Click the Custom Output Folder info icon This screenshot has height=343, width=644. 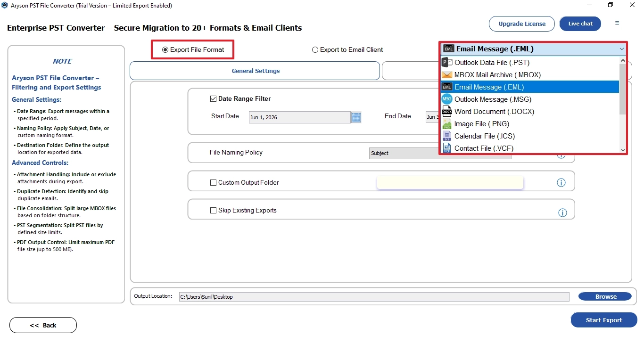(561, 183)
